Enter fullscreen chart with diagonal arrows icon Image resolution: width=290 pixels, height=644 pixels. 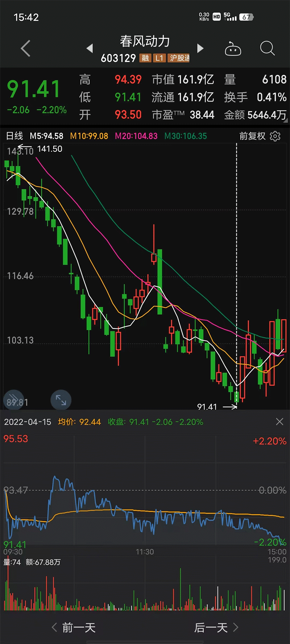(x=61, y=400)
